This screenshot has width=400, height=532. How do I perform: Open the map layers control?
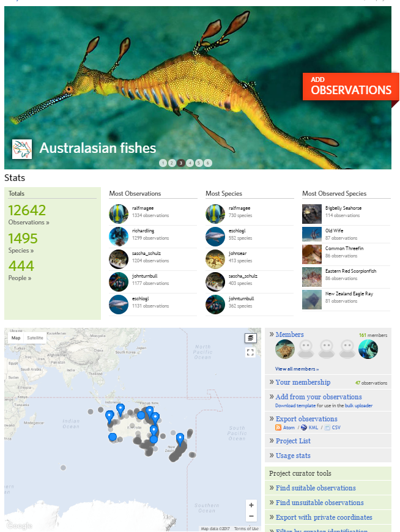click(x=250, y=338)
